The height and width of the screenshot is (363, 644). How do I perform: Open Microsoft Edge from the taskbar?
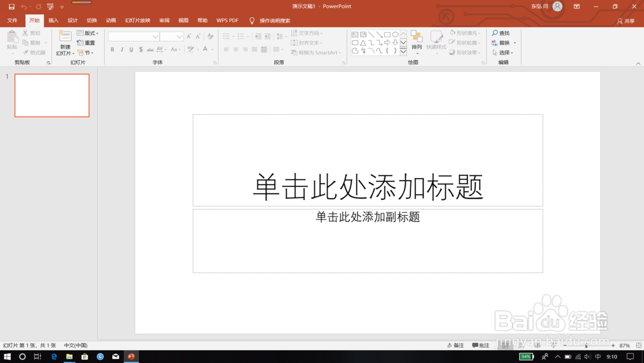(54, 357)
